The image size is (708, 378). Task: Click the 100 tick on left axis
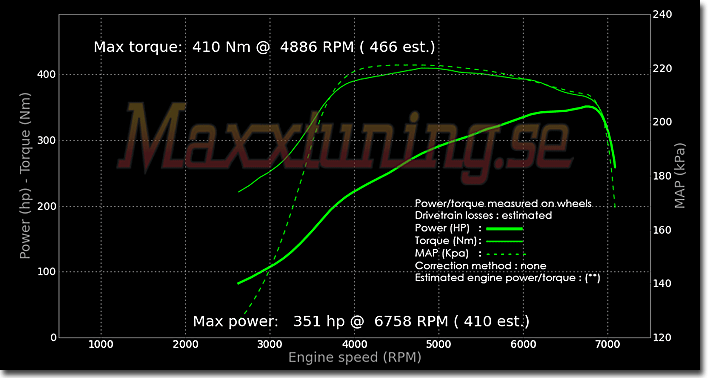[47, 272]
